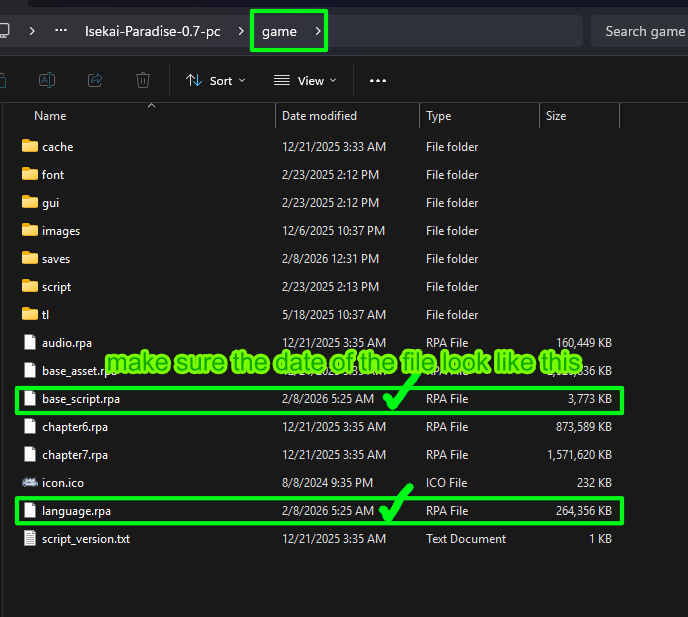Click the chapter7.rpa file icon
The height and width of the screenshot is (617, 688).
(30, 455)
